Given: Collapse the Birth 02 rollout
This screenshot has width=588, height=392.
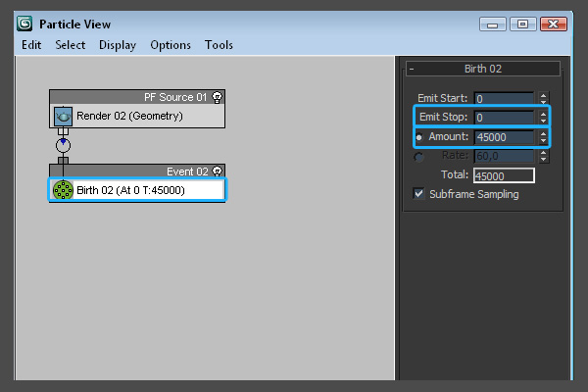Looking at the screenshot, I should 412,69.
